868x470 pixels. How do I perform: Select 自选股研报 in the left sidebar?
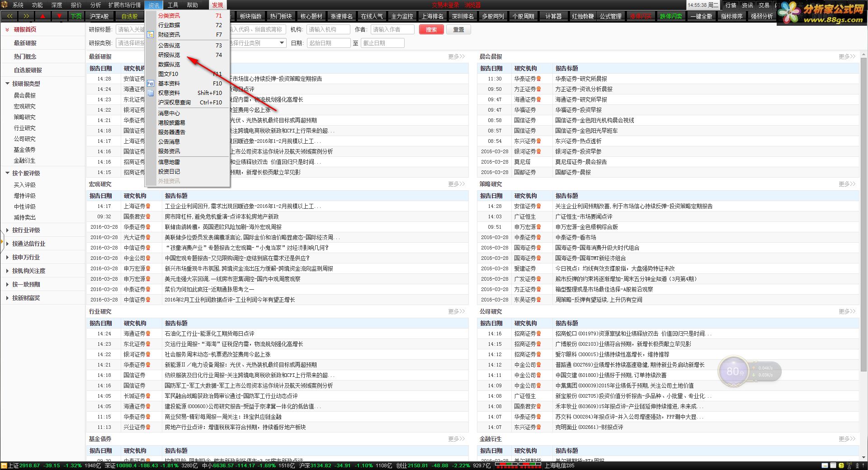pos(28,70)
